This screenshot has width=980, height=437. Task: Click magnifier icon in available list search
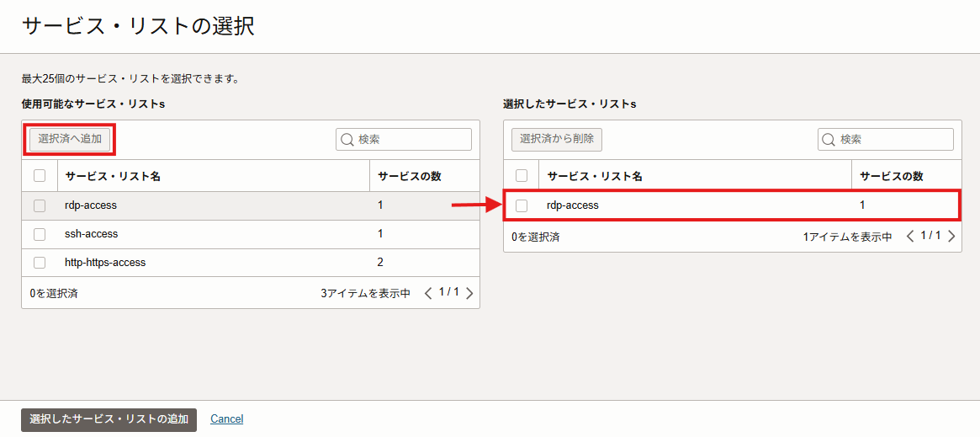(x=347, y=140)
